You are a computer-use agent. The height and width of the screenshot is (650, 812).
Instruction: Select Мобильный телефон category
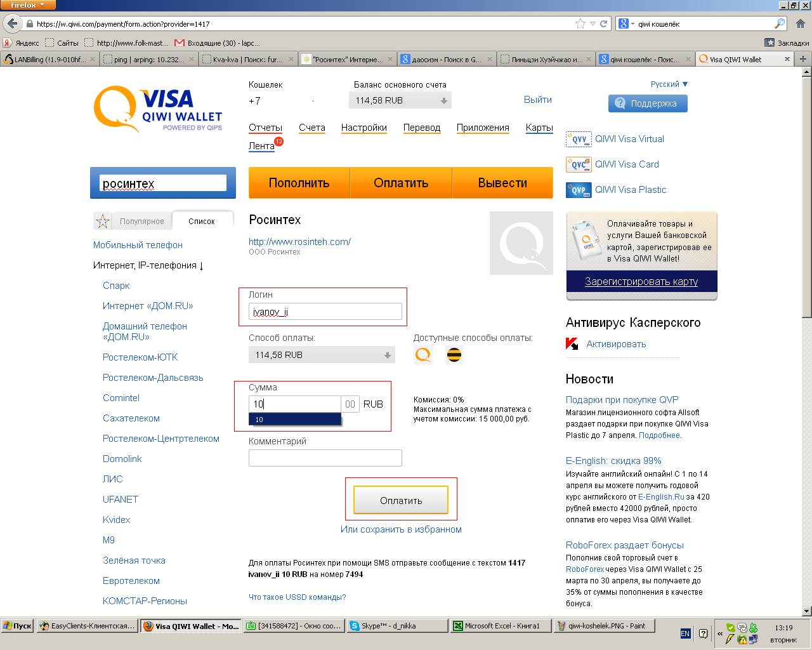click(x=138, y=245)
